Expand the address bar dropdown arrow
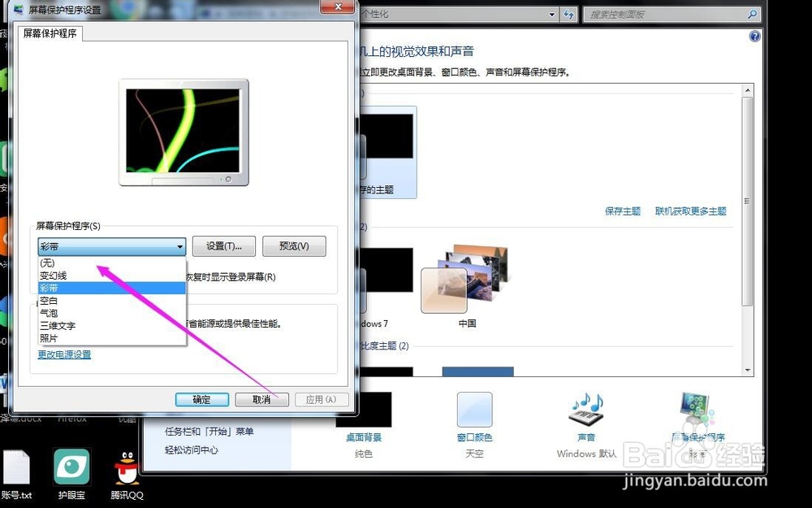 click(x=552, y=15)
